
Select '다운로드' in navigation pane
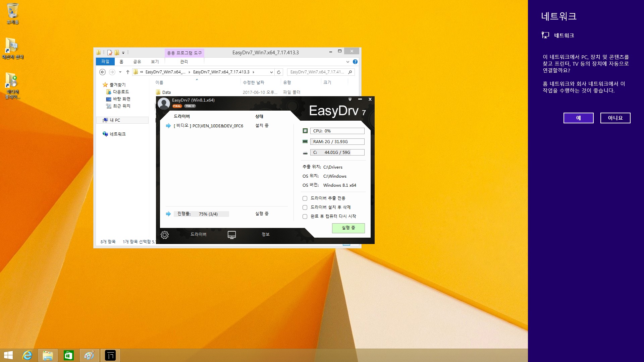point(121,92)
